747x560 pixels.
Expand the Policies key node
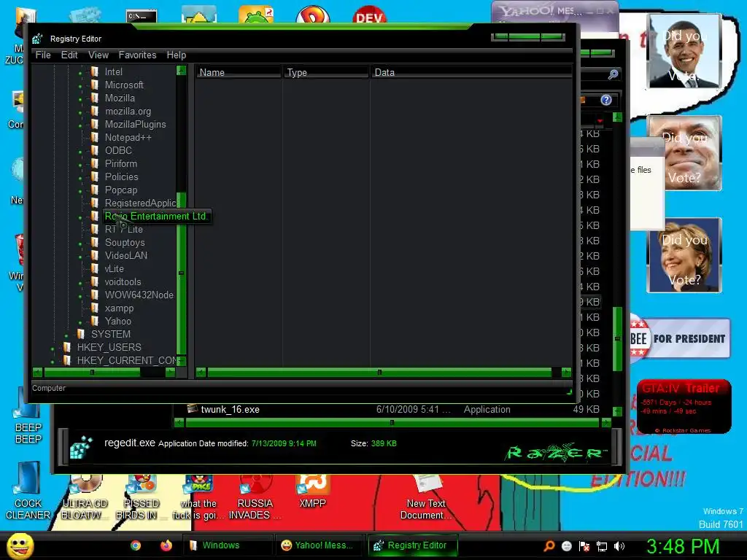coord(80,178)
